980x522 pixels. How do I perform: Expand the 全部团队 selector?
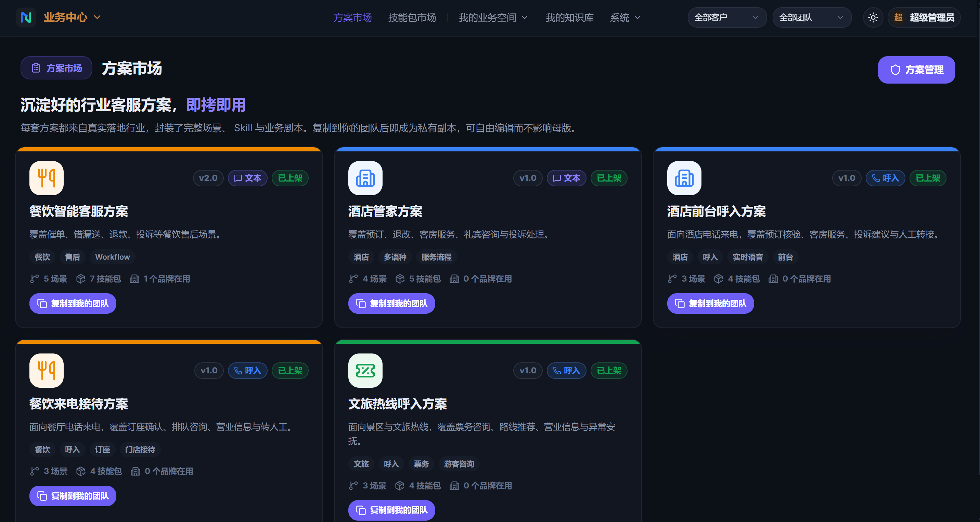812,17
